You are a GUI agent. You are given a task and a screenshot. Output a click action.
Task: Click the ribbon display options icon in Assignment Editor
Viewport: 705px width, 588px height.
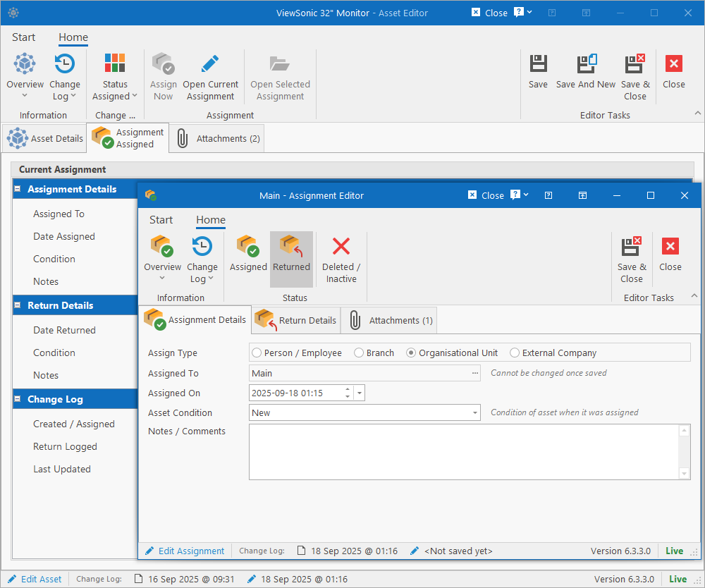click(x=582, y=195)
